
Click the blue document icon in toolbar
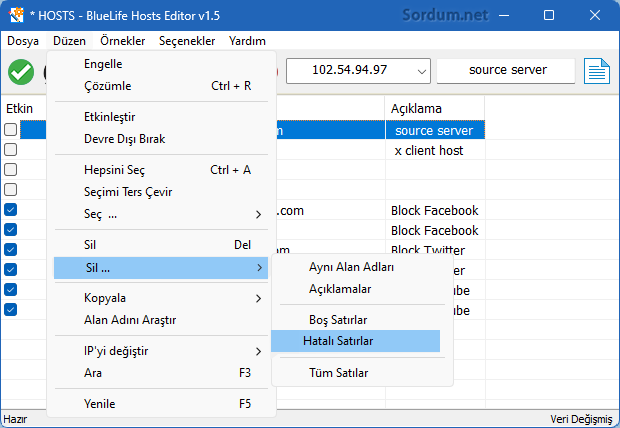[597, 71]
